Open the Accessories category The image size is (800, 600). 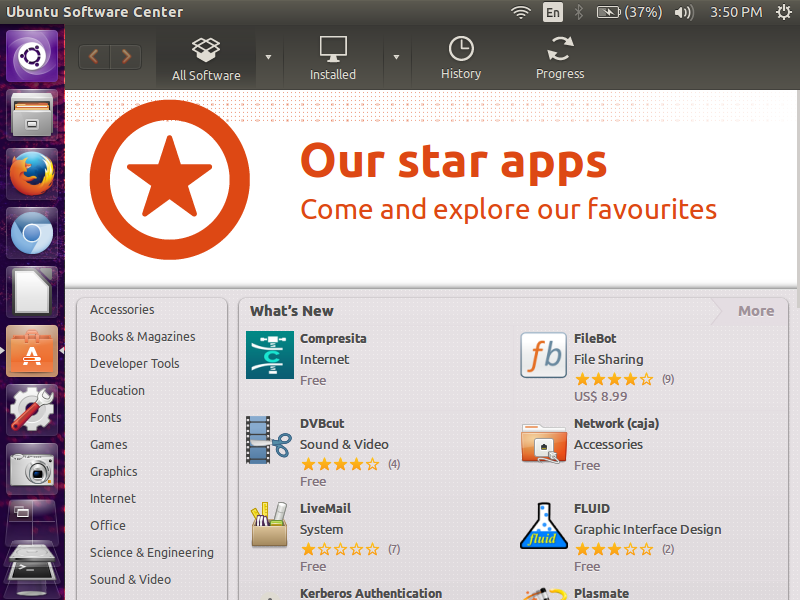click(x=122, y=310)
